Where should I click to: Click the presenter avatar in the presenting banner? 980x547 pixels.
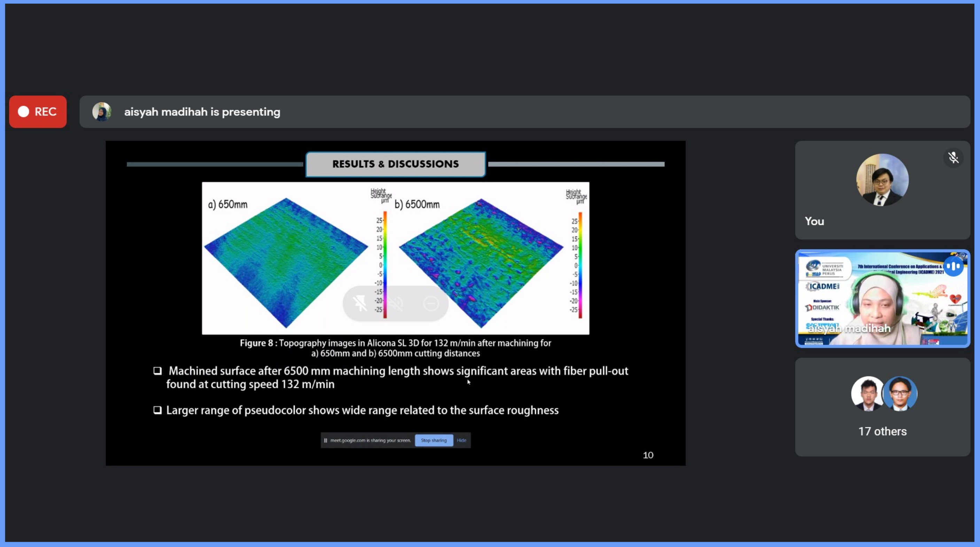102,112
